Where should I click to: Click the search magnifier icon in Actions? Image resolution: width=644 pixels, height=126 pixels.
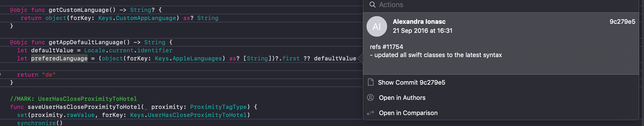(372, 5)
